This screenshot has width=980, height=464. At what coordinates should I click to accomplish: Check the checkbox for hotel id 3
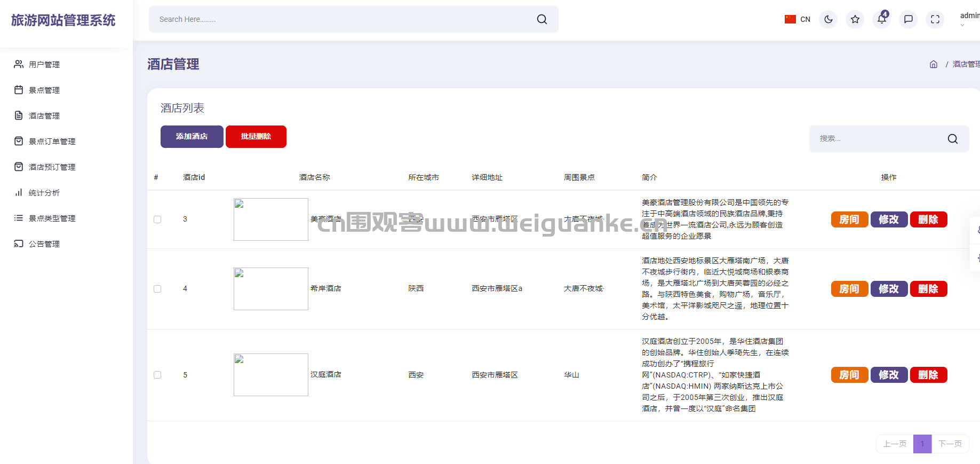(x=157, y=219)
